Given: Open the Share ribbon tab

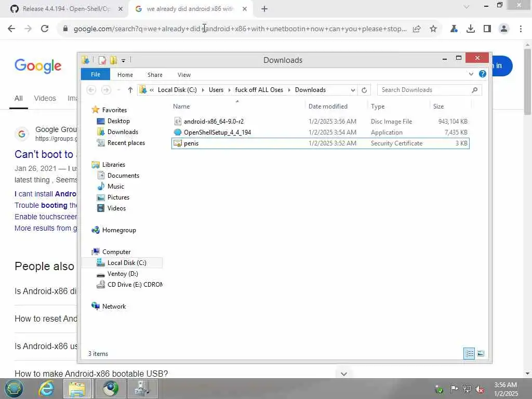Looking at the screenshot, I should coord(155,75).
